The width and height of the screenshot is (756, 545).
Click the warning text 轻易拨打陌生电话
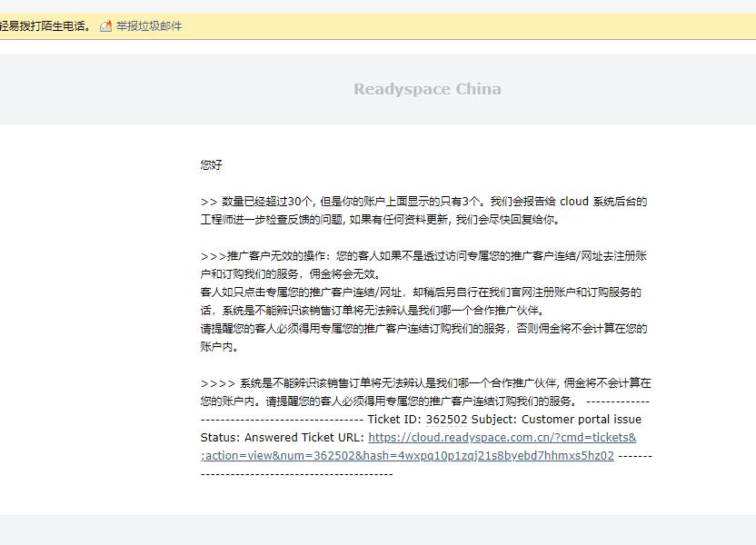[x=45, y=26]
